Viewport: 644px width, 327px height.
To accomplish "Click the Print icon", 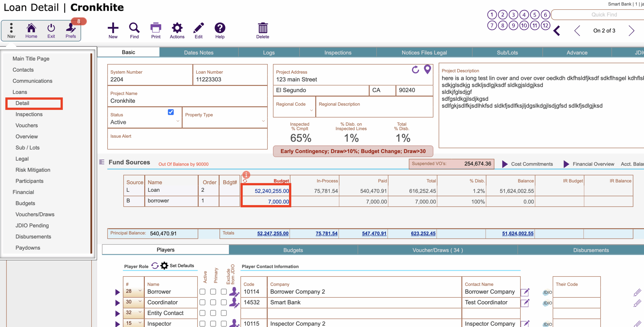I will (156, 28).
